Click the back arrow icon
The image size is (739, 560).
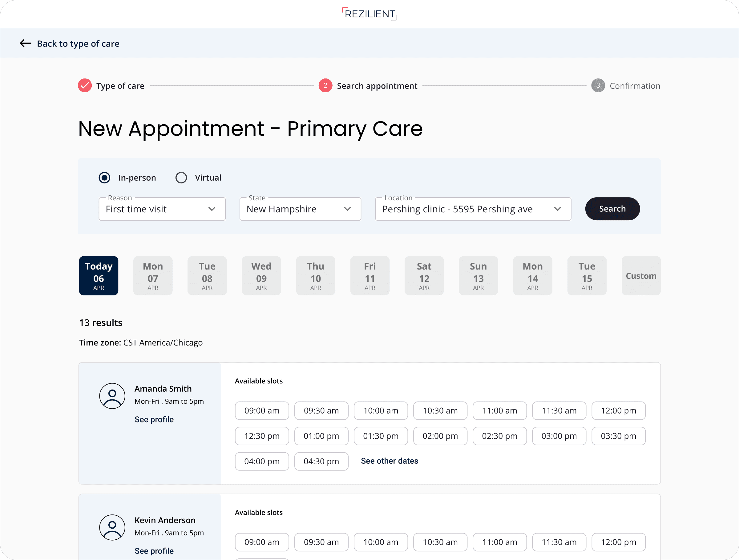25,43
